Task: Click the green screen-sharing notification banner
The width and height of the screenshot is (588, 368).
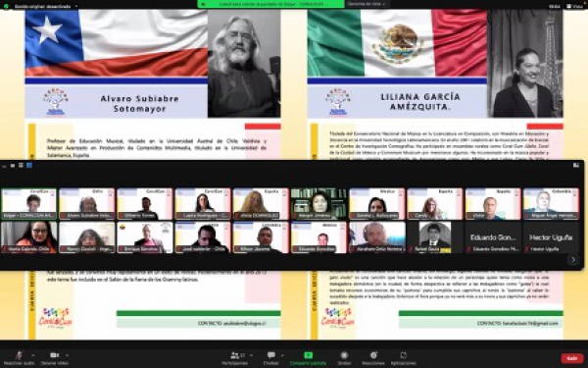Action: pos(270,4)
